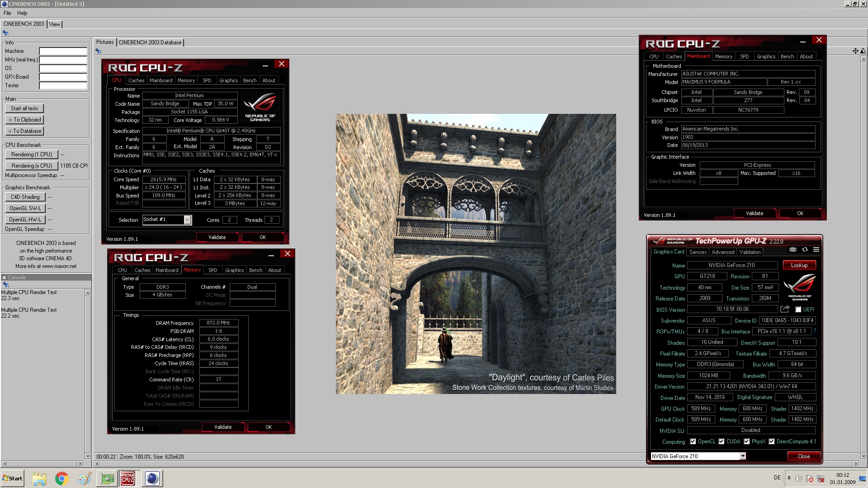The height and width of the screenshot is (488, 868).
Task: Open Windows Explorer folder in taskbar
Action: click(39, 479)
